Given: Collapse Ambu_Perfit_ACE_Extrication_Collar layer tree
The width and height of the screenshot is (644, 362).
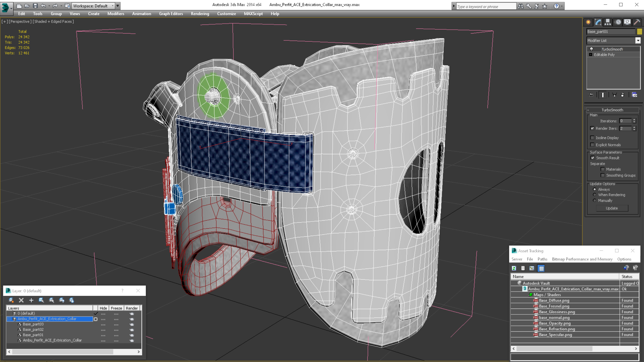Looking at the screenshot, I should pyautogui.click(x=9, y=319).
